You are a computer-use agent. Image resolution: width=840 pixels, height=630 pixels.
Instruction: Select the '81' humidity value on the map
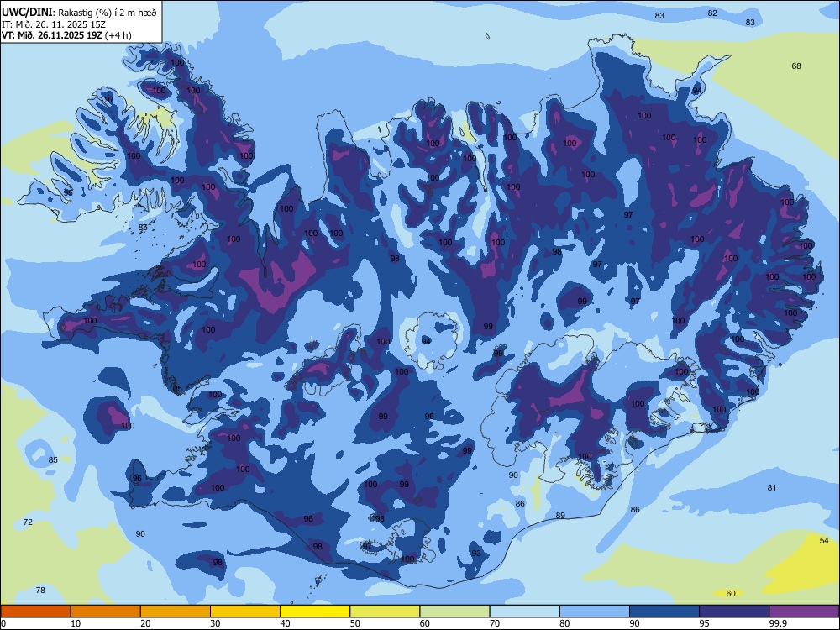(x=772, y=487)
